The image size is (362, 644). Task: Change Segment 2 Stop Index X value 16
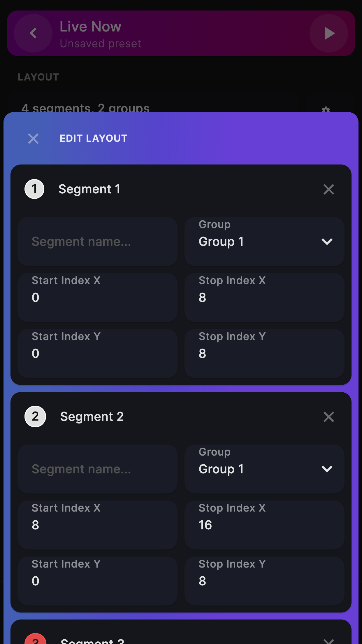click(264, 525)
